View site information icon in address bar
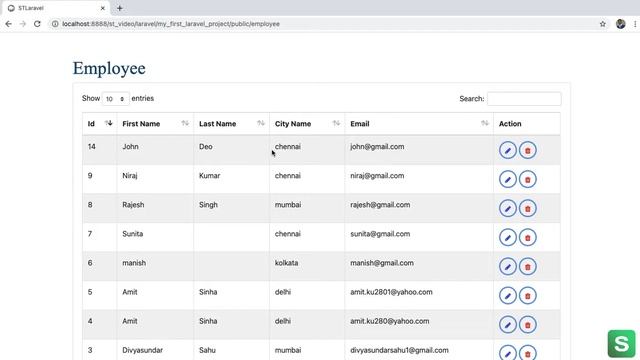 tap(55, 24)
